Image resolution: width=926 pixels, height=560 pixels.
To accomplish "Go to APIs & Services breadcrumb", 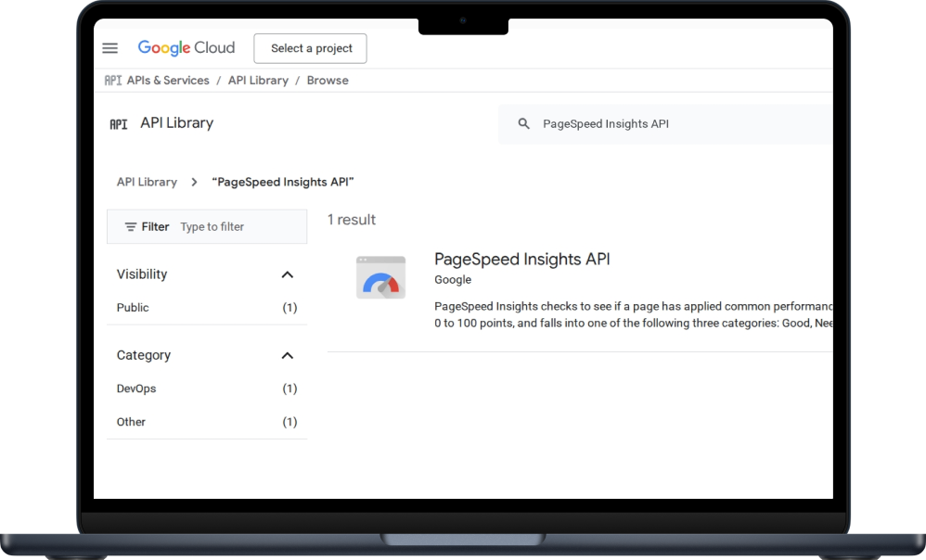I will 168,81.
